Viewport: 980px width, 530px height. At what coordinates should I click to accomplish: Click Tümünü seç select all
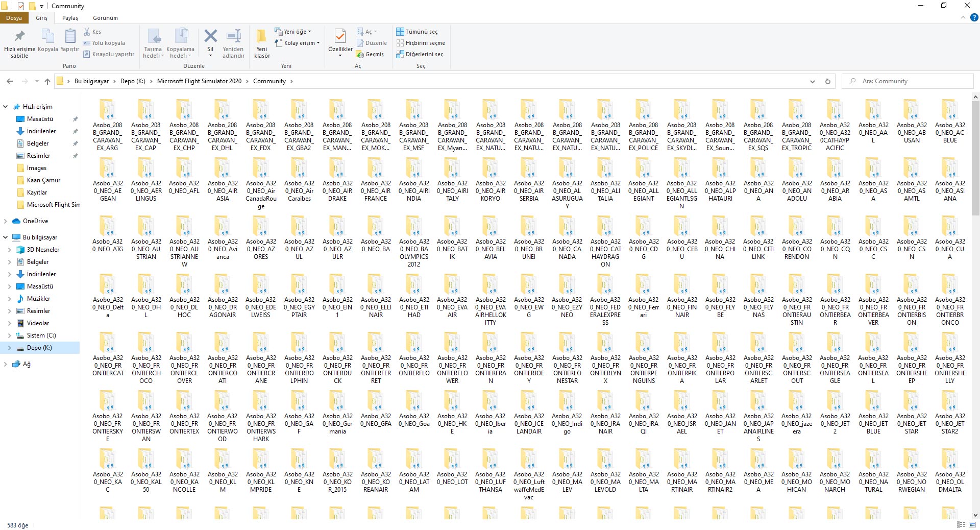click(x=417, y=32)
